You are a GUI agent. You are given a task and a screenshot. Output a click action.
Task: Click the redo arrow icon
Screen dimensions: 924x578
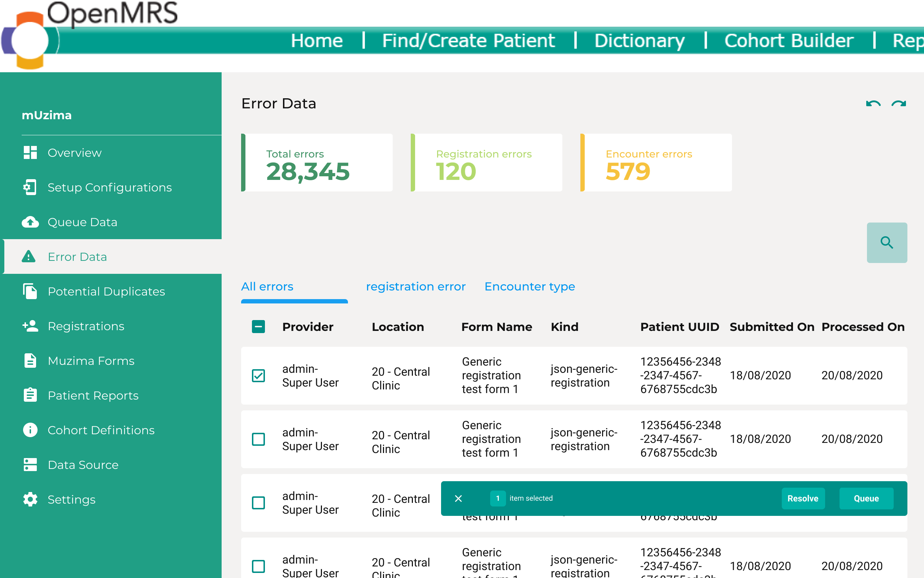click(899, 104)
